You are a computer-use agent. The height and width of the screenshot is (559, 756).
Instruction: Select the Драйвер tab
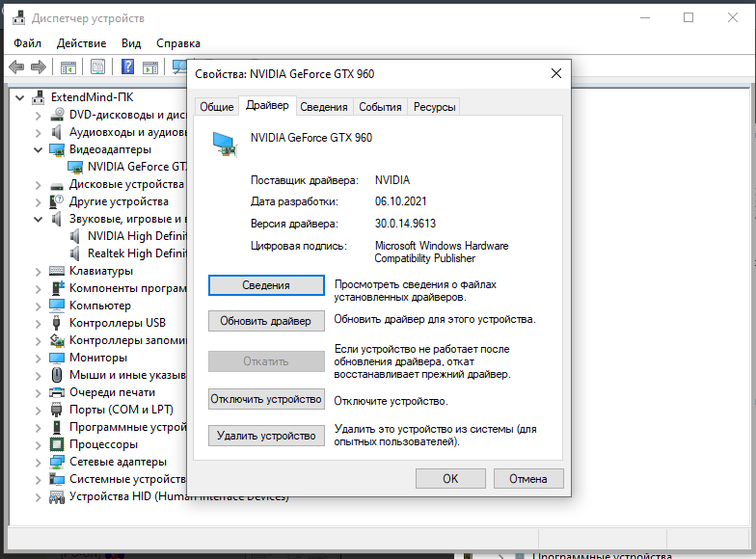(267, 106)
